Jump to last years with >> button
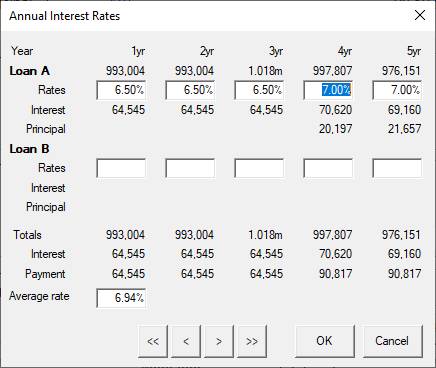Screen dimensions: 436x368 coord(252,341)
